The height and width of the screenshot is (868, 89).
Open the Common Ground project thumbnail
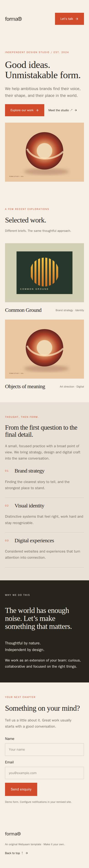tap(44, 273)
